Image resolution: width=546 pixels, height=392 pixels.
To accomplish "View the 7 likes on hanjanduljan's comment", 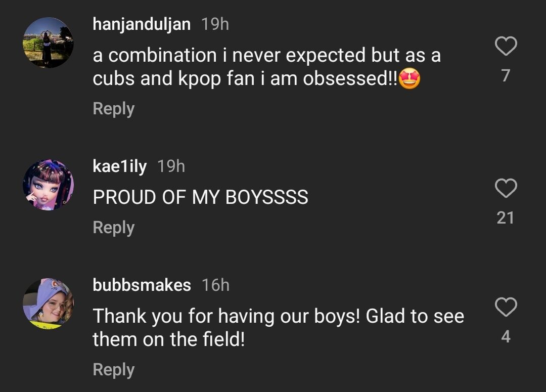I will click(x=505, y=76).
